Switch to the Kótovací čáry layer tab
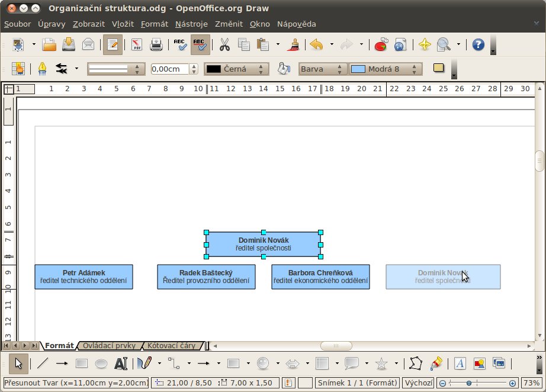Screen dimensions: 546x392 [x=171, y=345]
